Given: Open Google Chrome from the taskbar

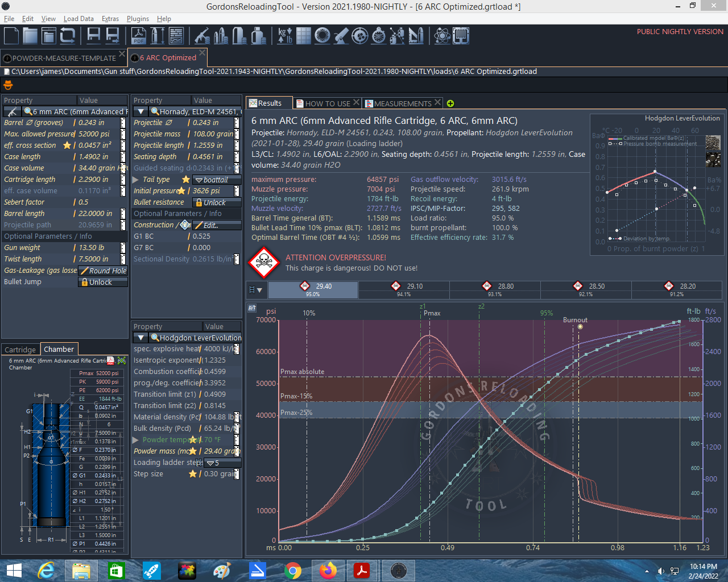Looking at the screenshot, I should (293, 571).
